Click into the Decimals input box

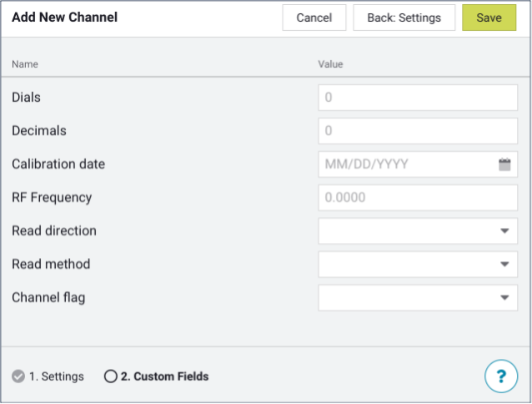(x=417, y=131)
